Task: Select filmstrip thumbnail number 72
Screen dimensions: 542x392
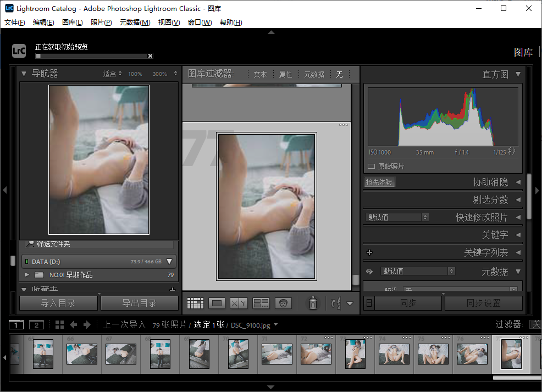Action: [316, 354]
